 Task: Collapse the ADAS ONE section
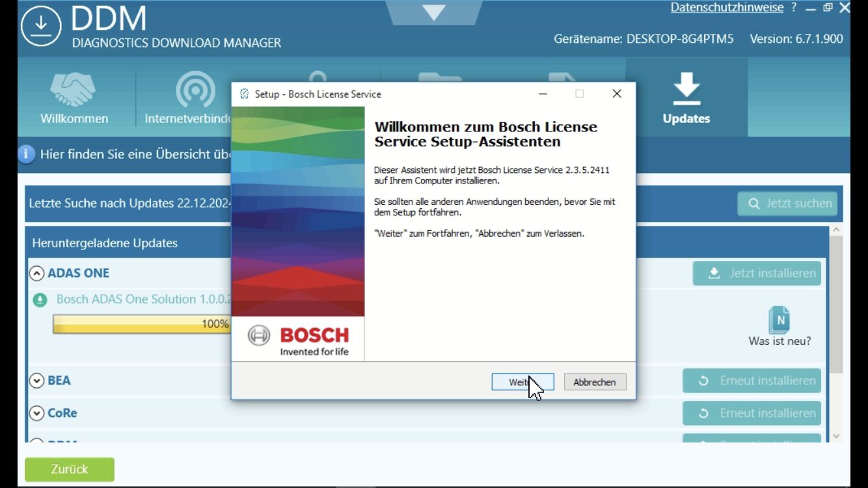click(36, 273)
